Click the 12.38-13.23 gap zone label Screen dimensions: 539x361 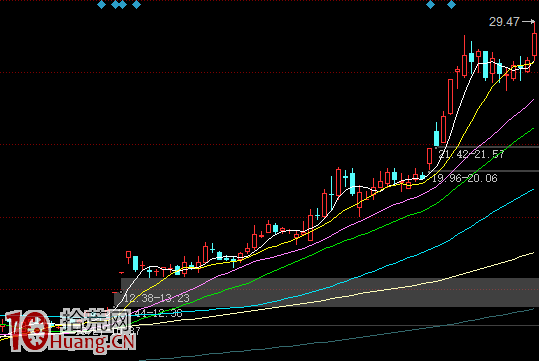(157, 298)
